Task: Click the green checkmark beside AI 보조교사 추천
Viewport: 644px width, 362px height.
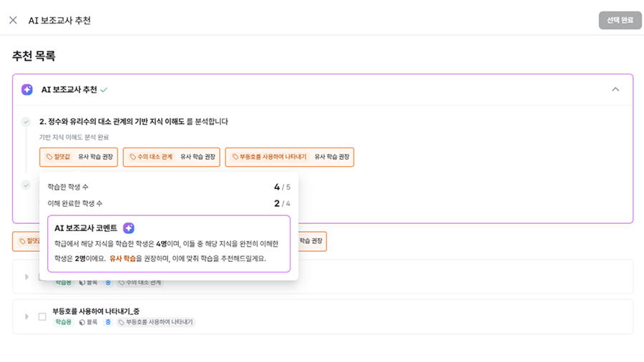Action: (x=104, y=90)
